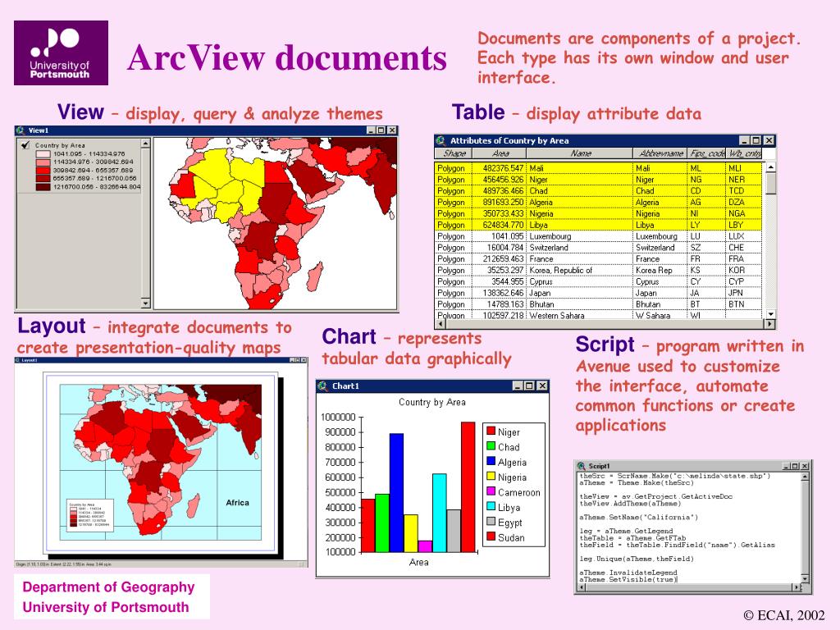
Task: Click the 114334.976 - 309842.694 legend swatch
Action: 43,162
